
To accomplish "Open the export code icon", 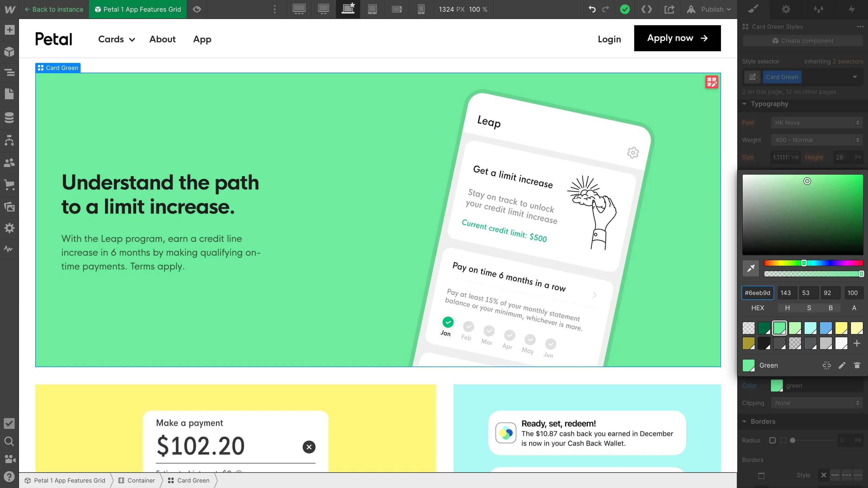I will (x=646, y=9).
